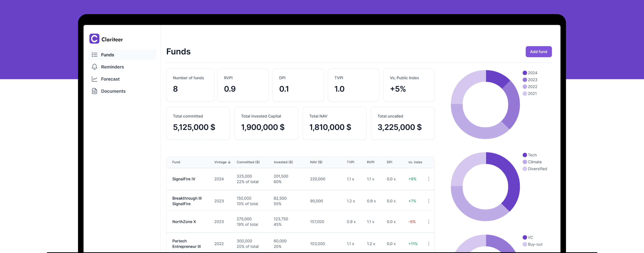Select the Total uncalled card
This screenshot has width=644, height=253.
coord(402,123)
